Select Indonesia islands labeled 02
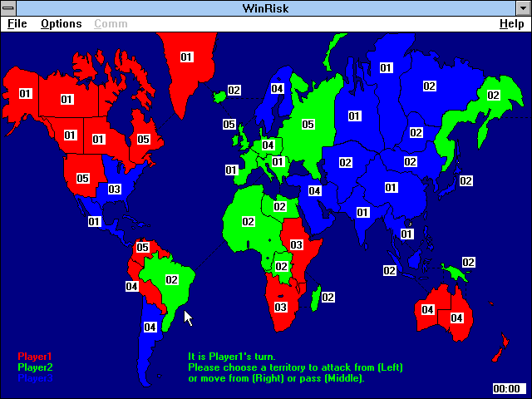532x399 pixels. (x=390, y=270)
